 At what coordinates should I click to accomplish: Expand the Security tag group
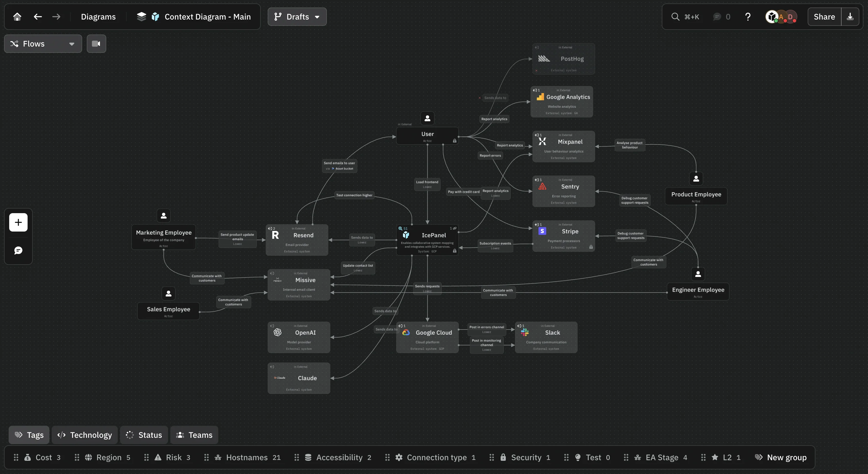click(x=525, y=457)
